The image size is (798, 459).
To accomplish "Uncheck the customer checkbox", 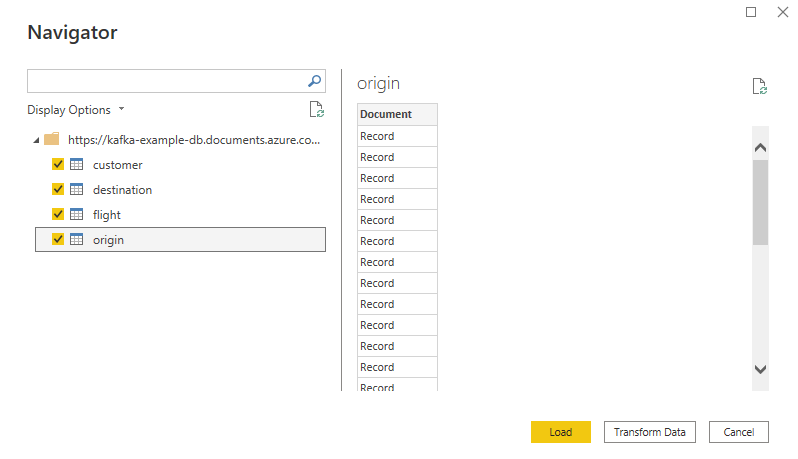I will coord(58,164).
